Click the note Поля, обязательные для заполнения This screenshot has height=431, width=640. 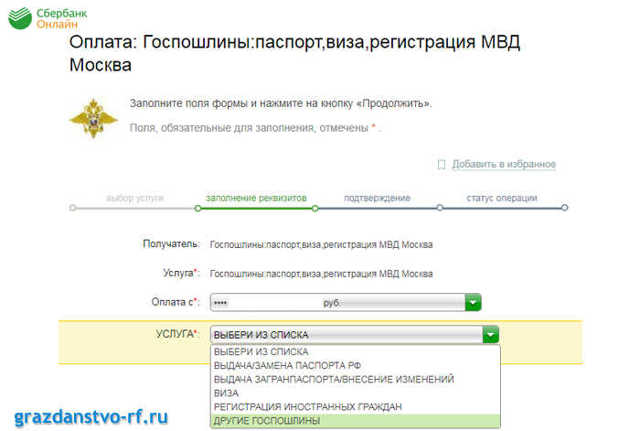click(x=256, y=128)
